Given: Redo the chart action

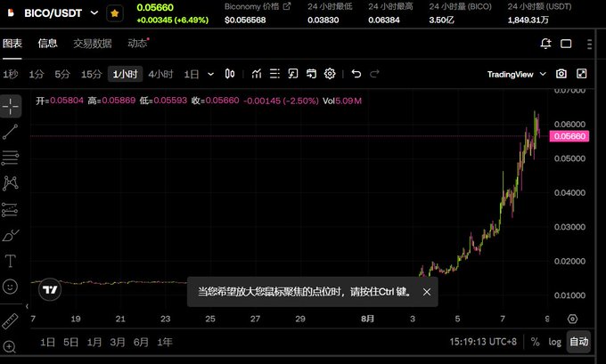Looking at the screenshot, I should pyautogui.click(x=374, y=73).
